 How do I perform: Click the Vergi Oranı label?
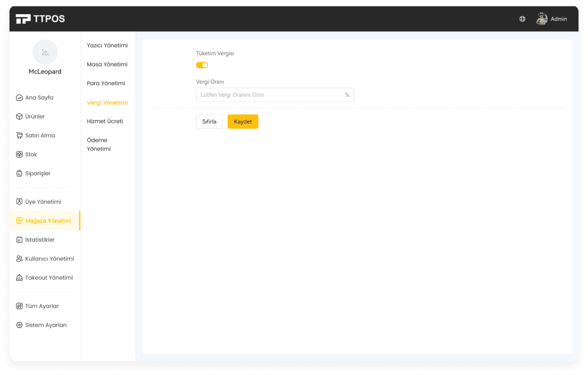pos(210,82)
